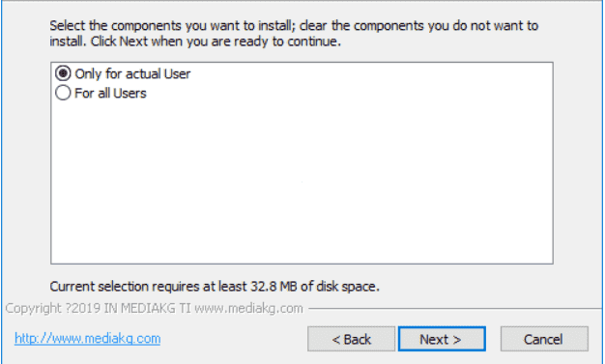Cancel the installation wizard

click(x=544, y=339)
